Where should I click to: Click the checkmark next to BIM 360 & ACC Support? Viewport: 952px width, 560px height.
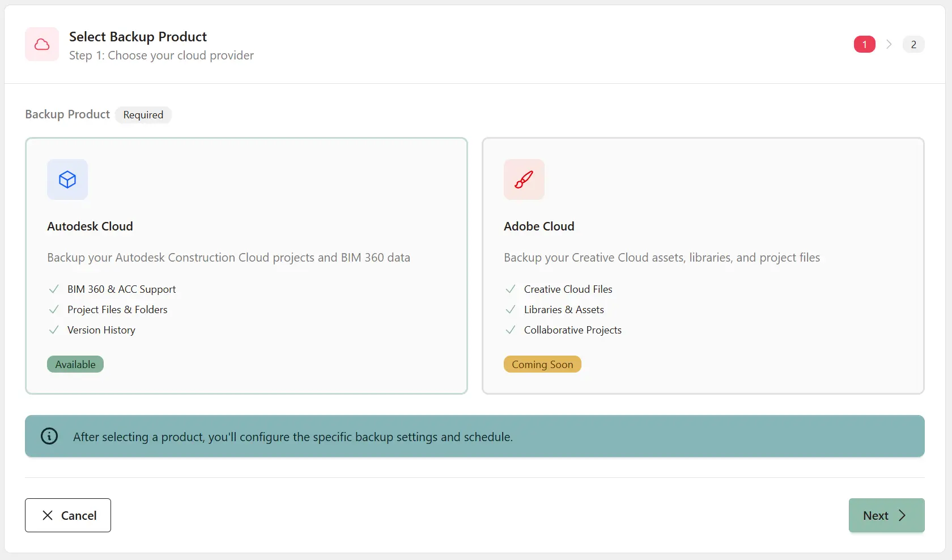coord(54,289)
